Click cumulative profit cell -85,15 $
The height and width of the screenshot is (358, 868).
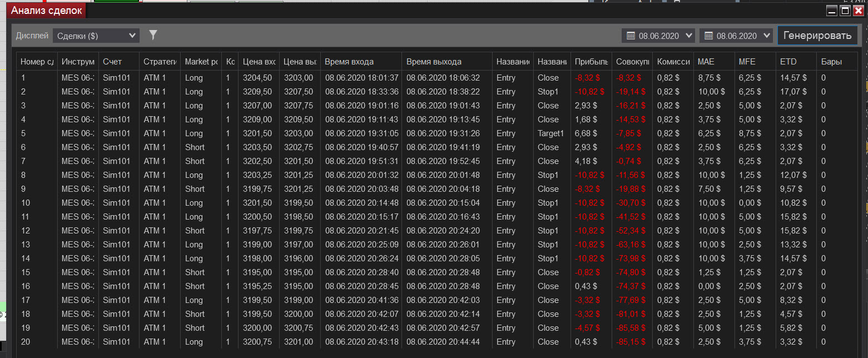click(x=631, y=342)
